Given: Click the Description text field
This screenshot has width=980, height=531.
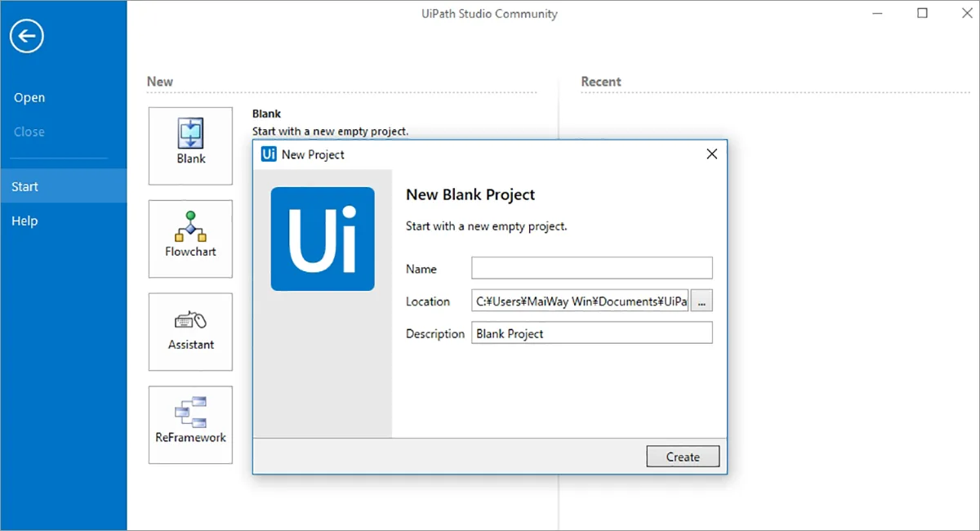Looking at the screenshot, I should click(x=592, y=333).
